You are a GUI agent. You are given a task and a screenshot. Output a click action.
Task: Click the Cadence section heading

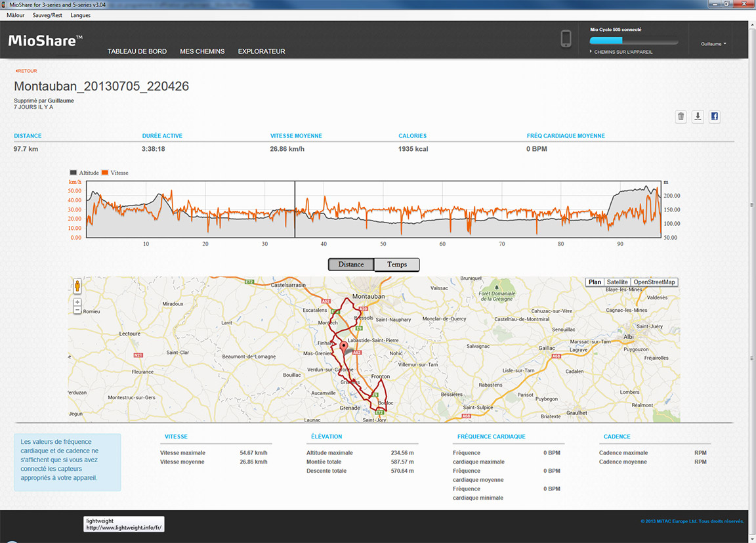pos(617,437)
